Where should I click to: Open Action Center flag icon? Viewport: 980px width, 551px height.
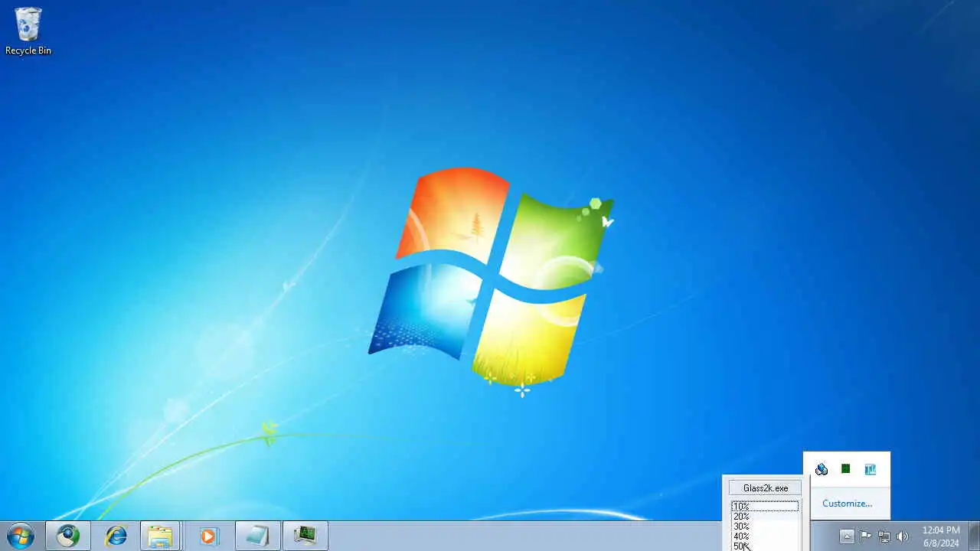866,536
